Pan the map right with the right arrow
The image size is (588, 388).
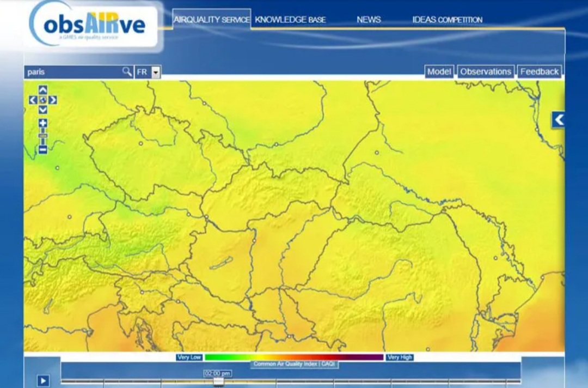coord(53,100)
